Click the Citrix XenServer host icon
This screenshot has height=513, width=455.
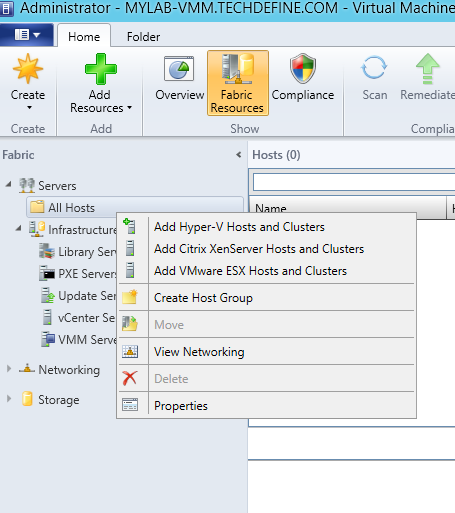[130, 248]
